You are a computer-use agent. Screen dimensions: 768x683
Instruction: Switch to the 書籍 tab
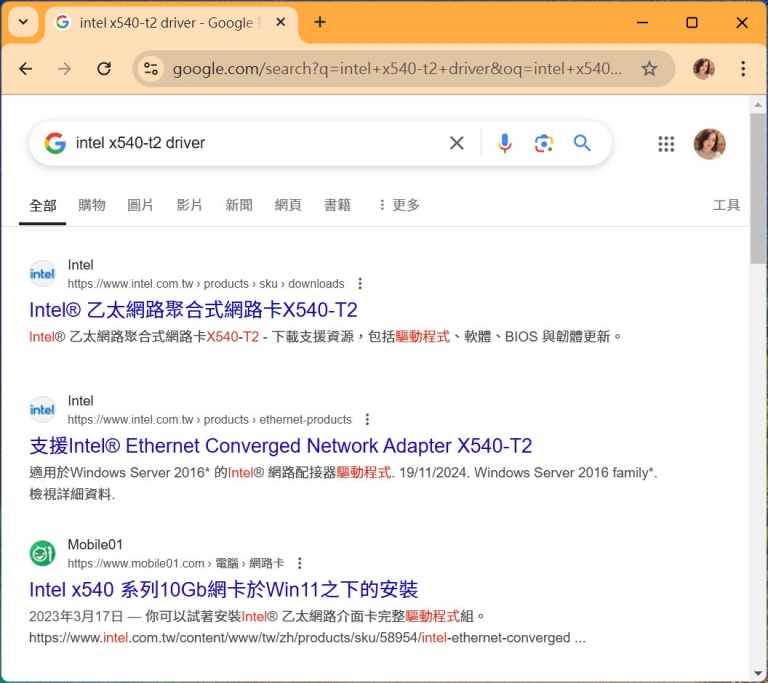tap(337, 205)
